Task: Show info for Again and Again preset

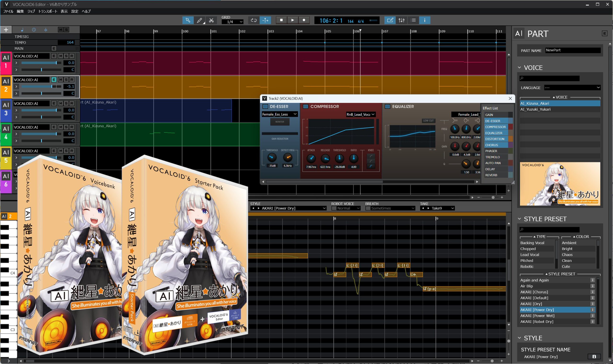Action: tap(592, 280)
